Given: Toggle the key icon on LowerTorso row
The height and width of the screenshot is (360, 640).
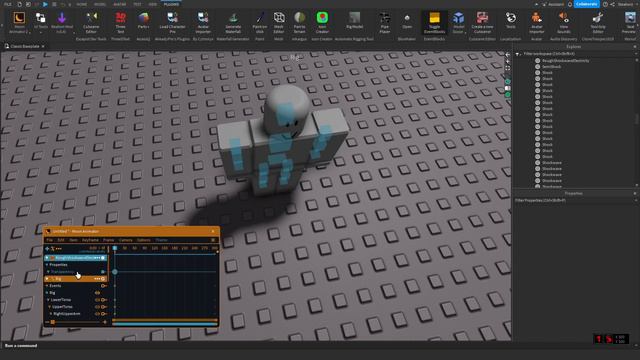Looking at the screenshot, I should pos(104,300).
